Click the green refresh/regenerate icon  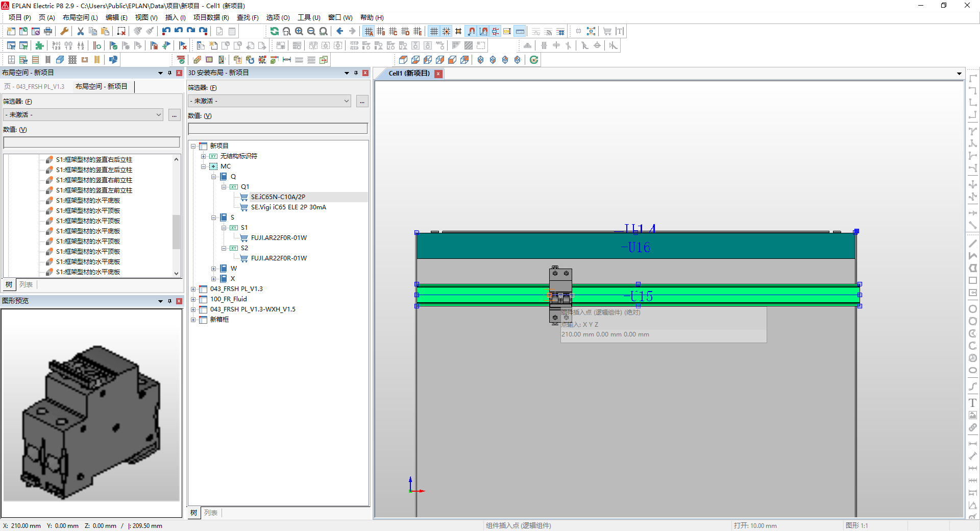point(274,31)
